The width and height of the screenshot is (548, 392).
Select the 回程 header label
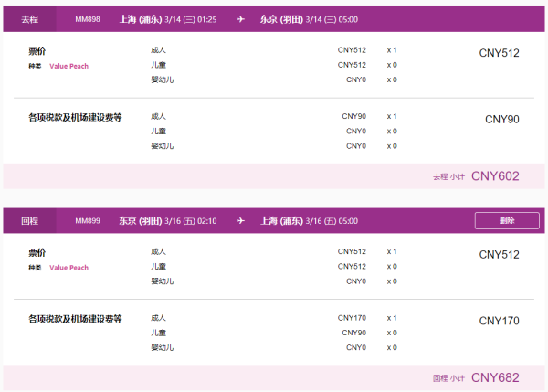(x=29, y=220)
